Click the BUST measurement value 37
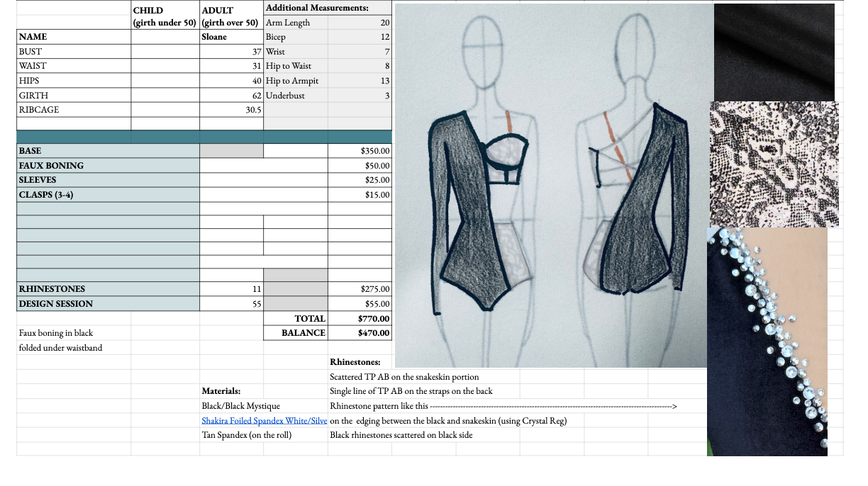This screenshot has height=486, width=868. (x=231, y=52)
